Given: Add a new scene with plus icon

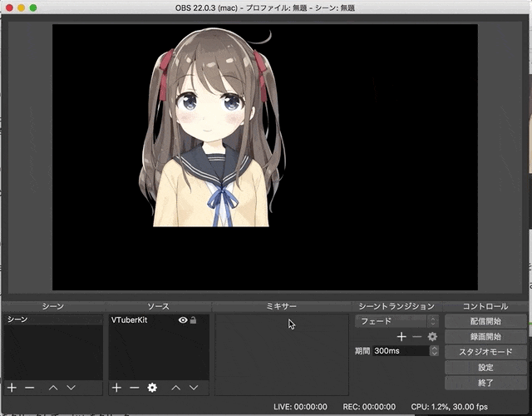Looking at the screenshot, I should click(12, 388).
